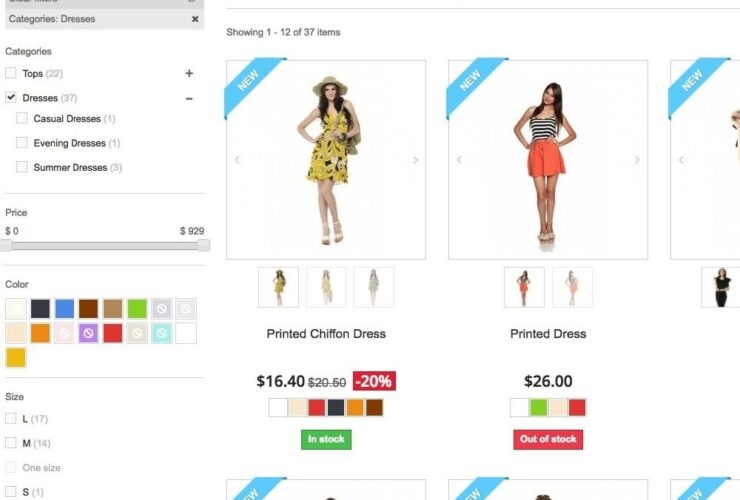Show next image of Printed Chiffon Dress
Image resolution: width=740 pixels, height=500 pixels.
point(415,160)
